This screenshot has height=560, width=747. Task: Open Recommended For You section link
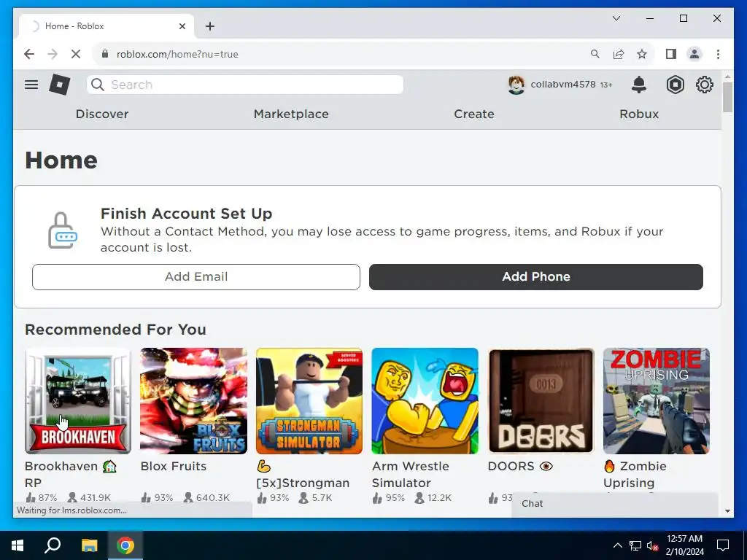point(115,330)
